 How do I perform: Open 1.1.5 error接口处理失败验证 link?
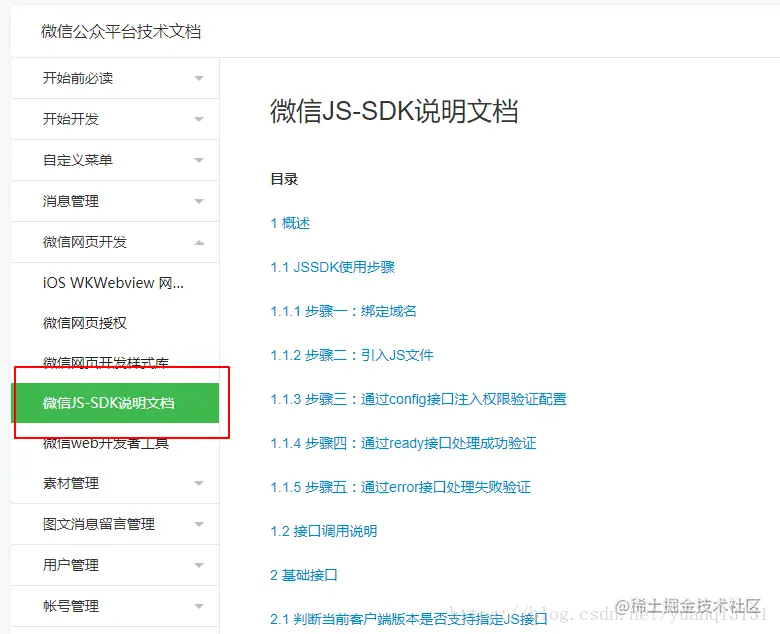tap(400, 487)
